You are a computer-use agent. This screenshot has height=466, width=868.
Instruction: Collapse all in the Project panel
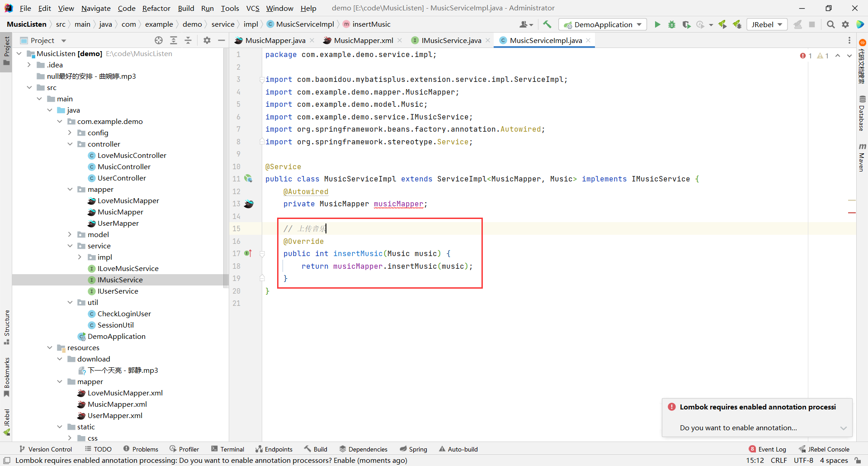pos(188,40)
